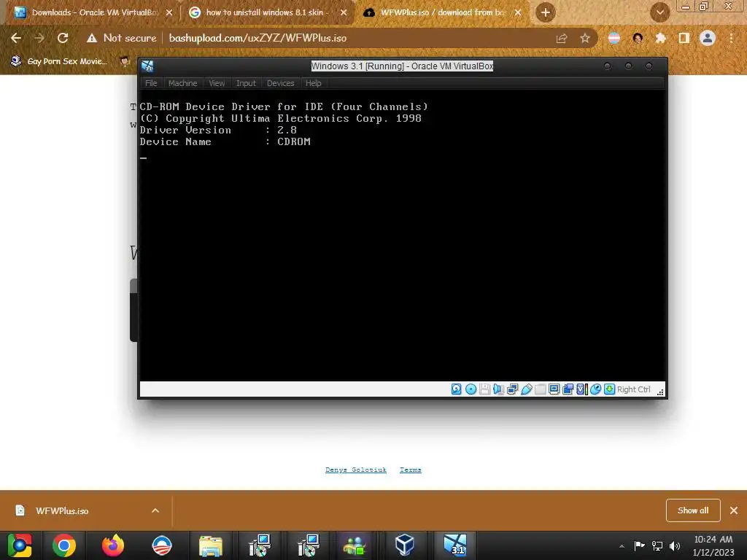Open the Chrome extensions puzzle menu
Screen dimensions: 747x560
point(660,38)
